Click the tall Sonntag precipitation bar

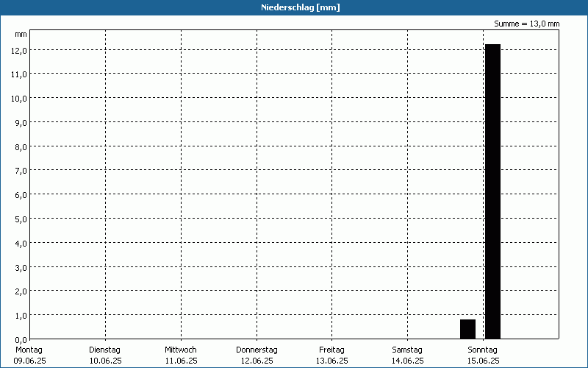coord(492,191)
